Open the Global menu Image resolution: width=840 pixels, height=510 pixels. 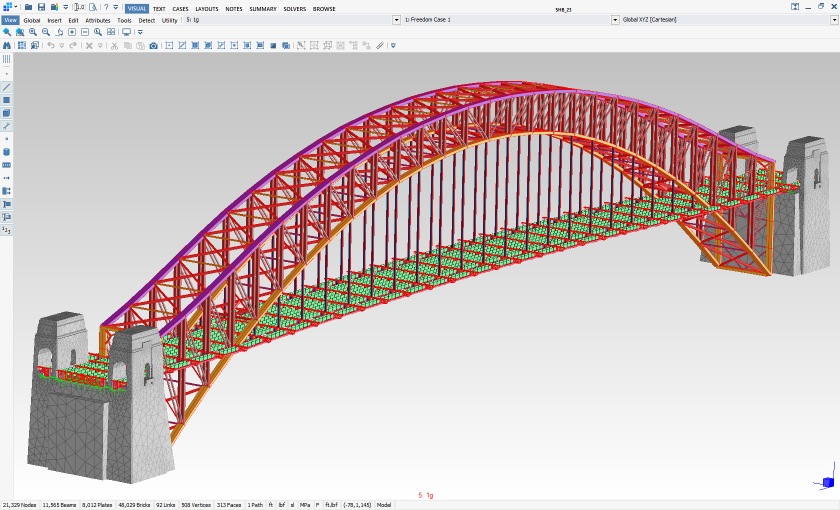pyautogui.click(x=32, y=20)
